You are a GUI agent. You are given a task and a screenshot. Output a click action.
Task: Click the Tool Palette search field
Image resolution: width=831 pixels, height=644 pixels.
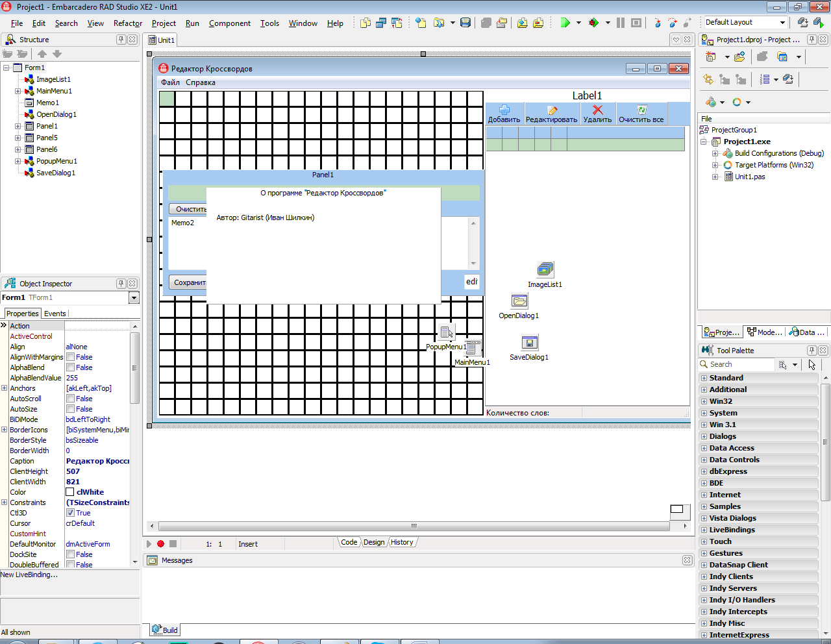736,365
